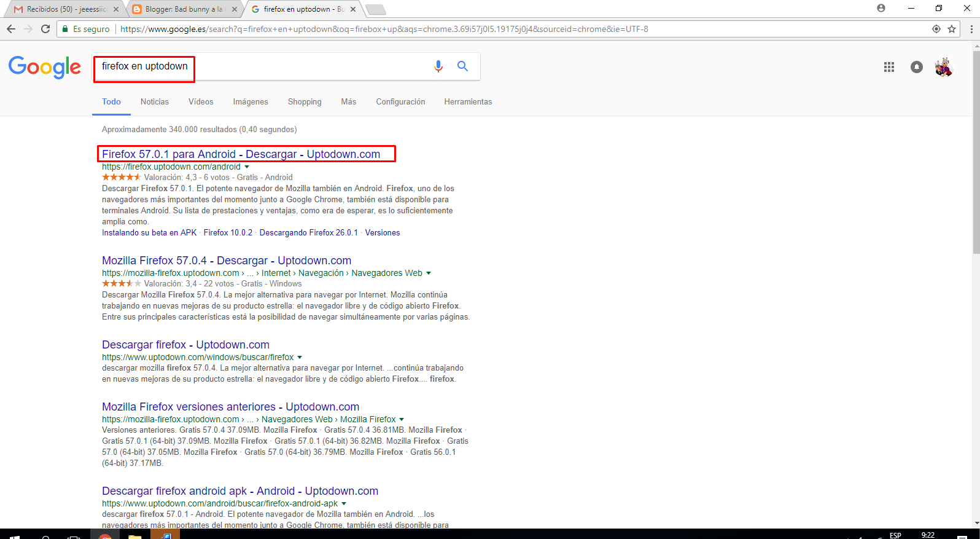This screenshot has height=539, width=980.
Task: Expand arrow after Mozilla Firefox breadcrumb
Action: (402, 420)
